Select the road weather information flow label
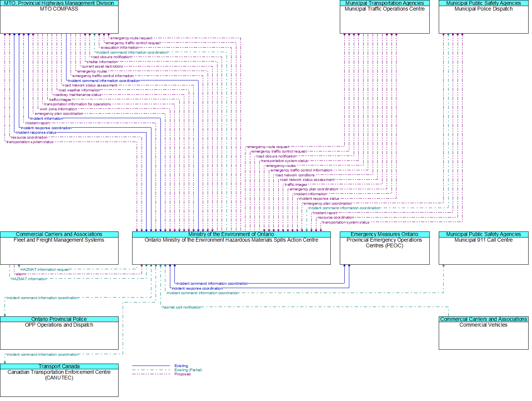 click(x=79, y=90)
